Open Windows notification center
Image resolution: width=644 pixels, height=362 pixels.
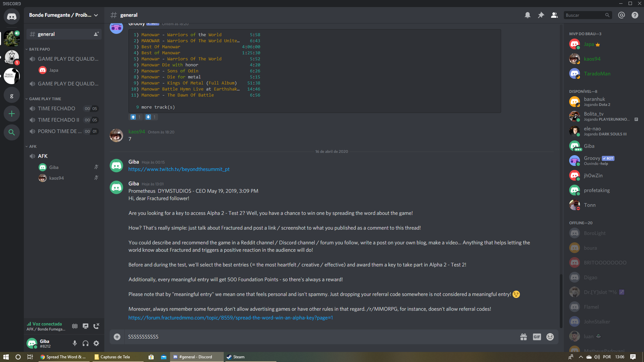coord(633,357)
